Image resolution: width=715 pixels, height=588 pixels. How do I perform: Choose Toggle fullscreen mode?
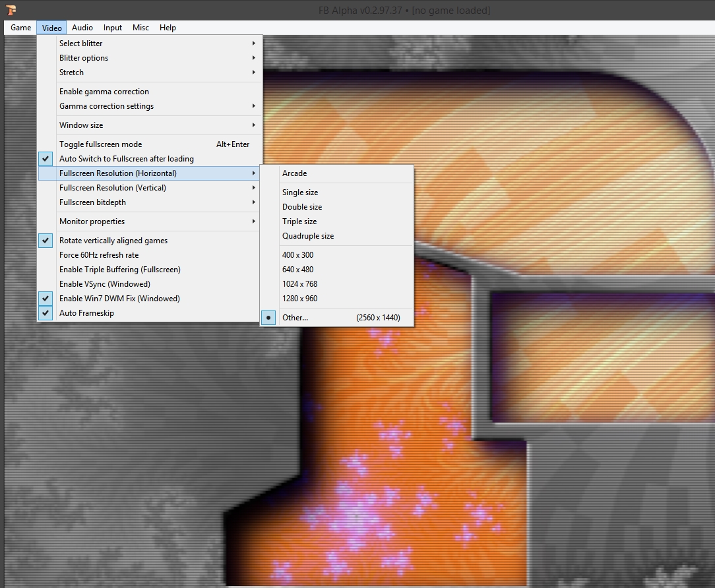coord(150,144)
